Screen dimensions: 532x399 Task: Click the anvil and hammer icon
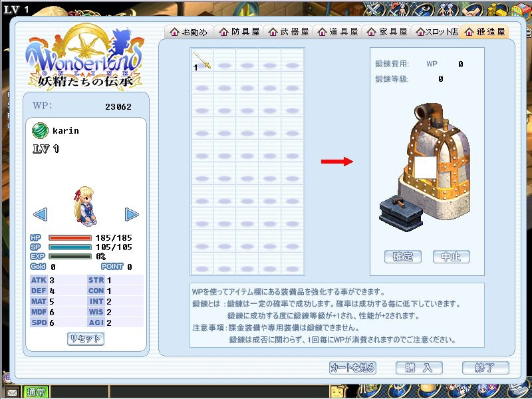coord(401,213)
